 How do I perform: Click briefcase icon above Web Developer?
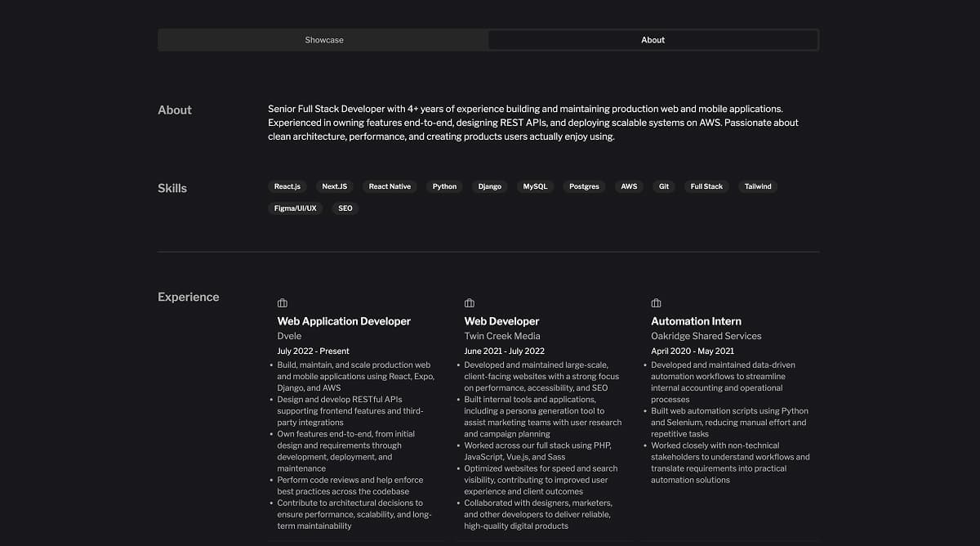pos(470,303)
